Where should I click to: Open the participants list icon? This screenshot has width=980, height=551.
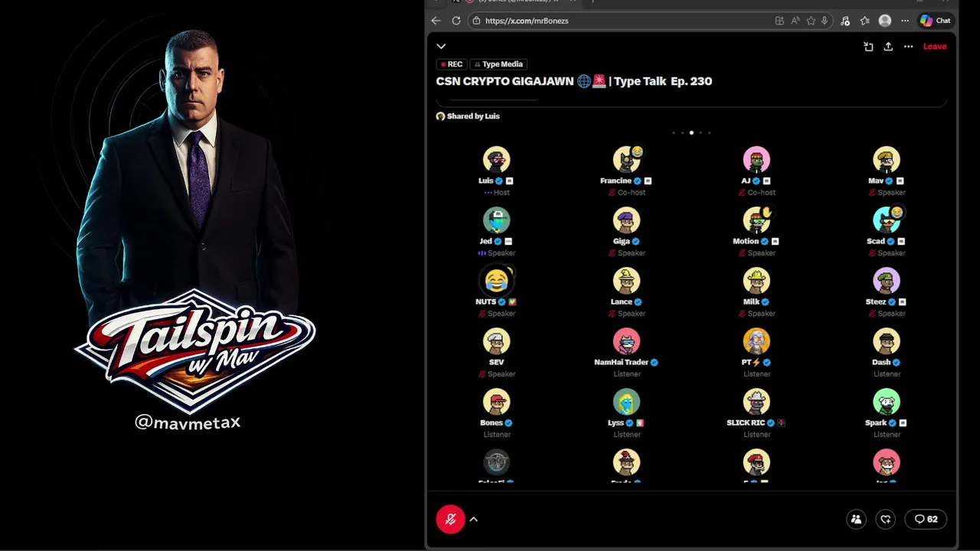(x=856, y=519)
